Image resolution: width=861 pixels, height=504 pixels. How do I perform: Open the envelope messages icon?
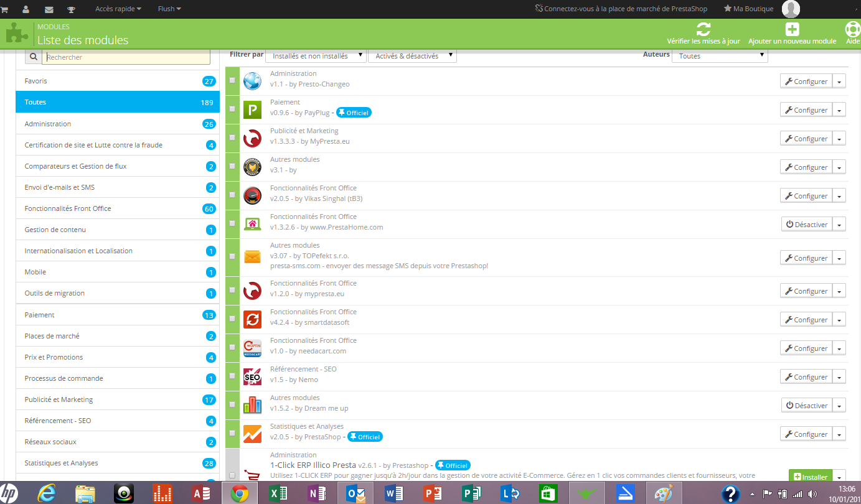pos(49,9)
